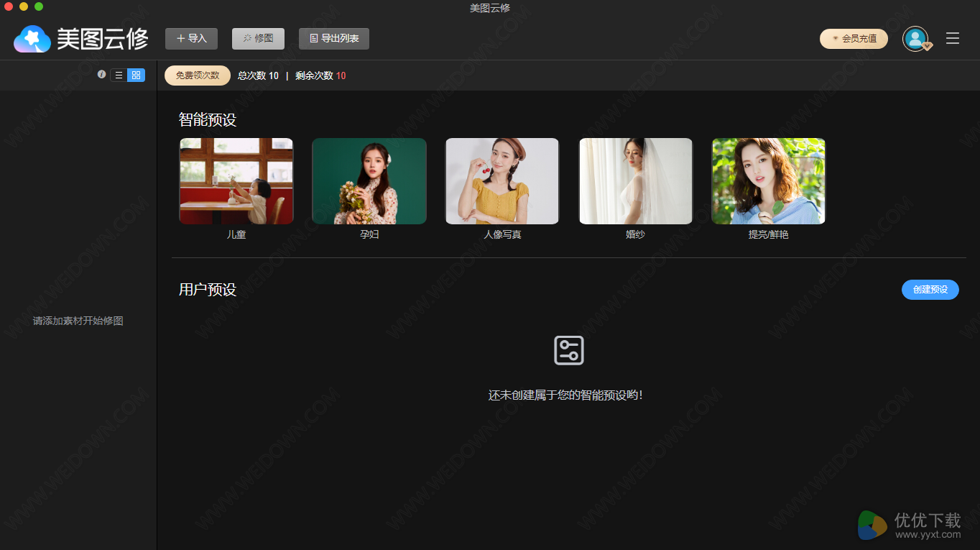
Task: Open the 修图 retouch button
Action: (258, 39)
